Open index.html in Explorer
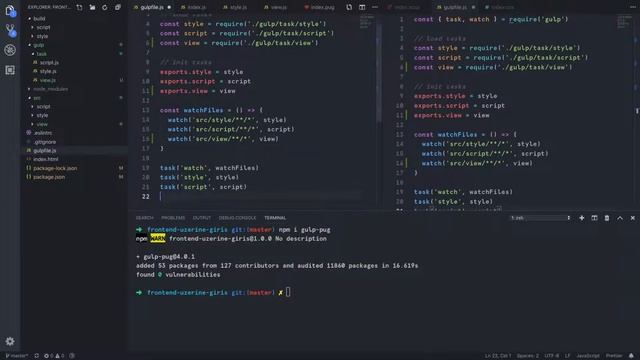 click(45, 159)
